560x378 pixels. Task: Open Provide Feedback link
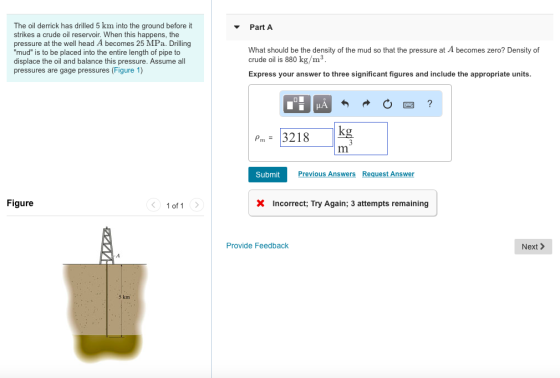pyautogui.click(x=257, y=245)
